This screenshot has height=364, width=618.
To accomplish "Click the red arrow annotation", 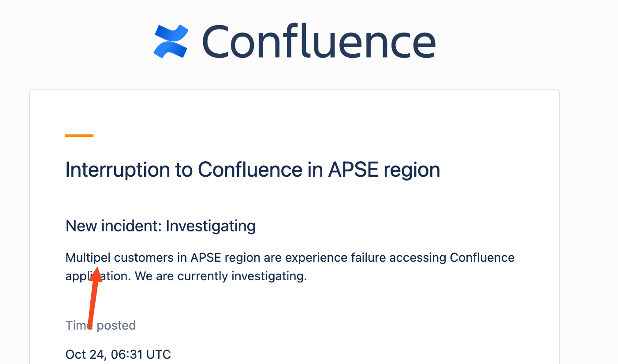I will tap(93, 295).
